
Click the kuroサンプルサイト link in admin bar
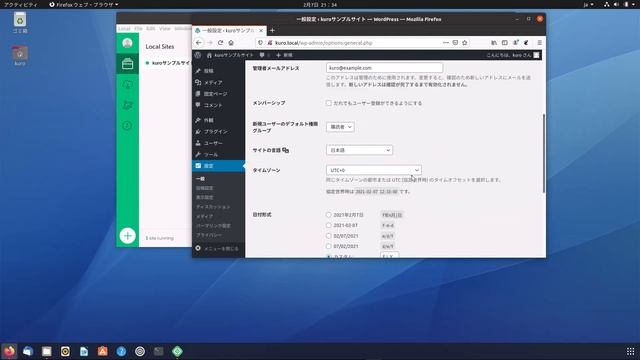tap(230, 55)
